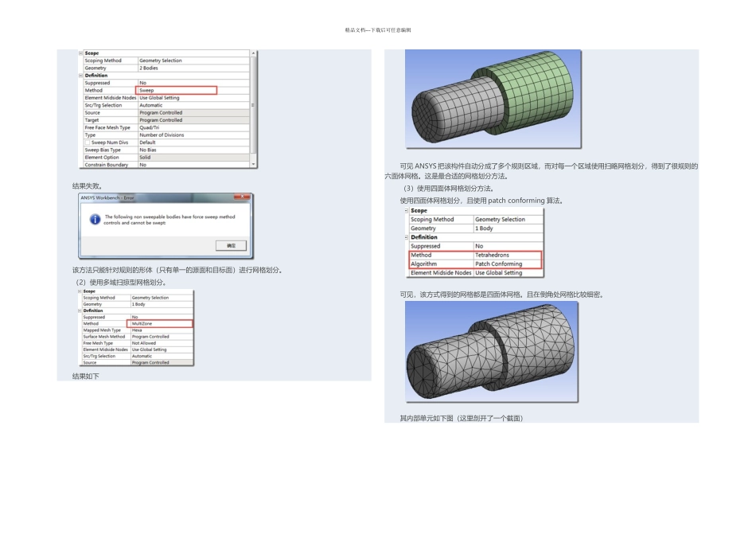The height and width of the screenshot is (535, 756).
Task: Collapse the Definition group in the MultiZone table
Action: click(80, 310)
